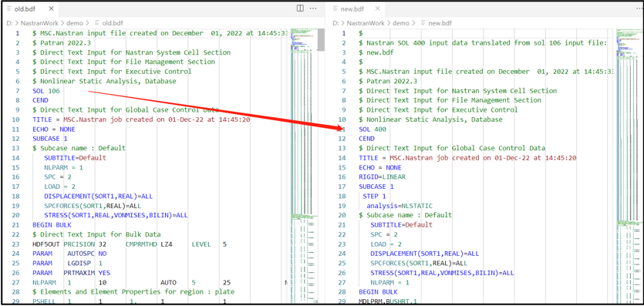Viewport: 644px width, 306px height.
Task: Click 'HDF5OUT' line in old.bdf
Action: [130, 244]
